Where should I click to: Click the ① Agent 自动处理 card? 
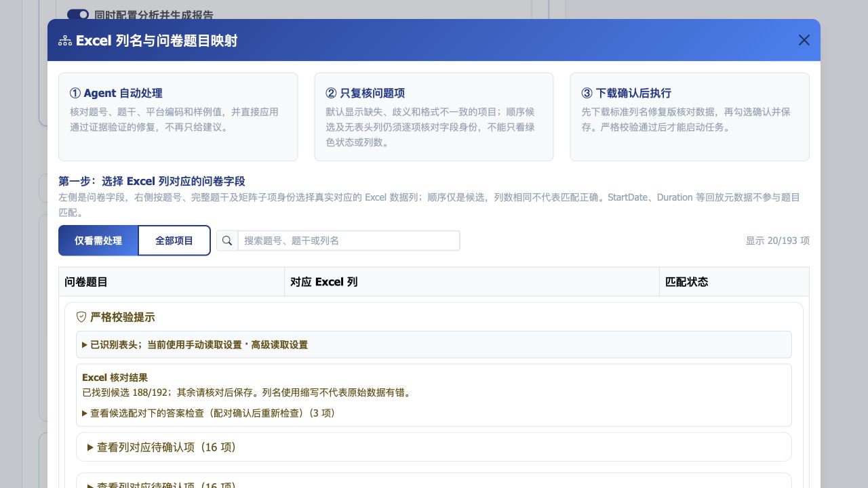(178, 117)
